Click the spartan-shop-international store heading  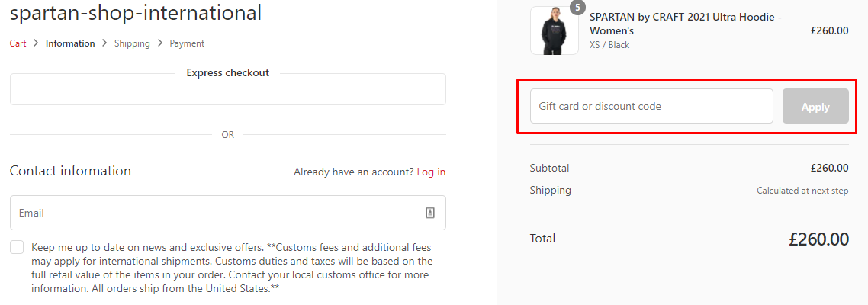pos(136,13)
